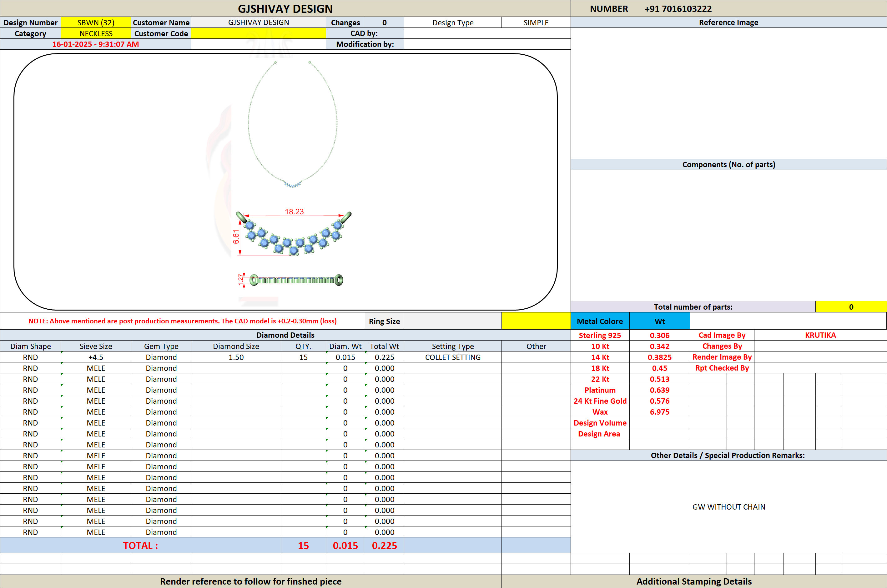This screenshot has width=887, height=588.
Task: Select the 24 Kt Fine Gold weight 0.576
Action: [659, 401]
